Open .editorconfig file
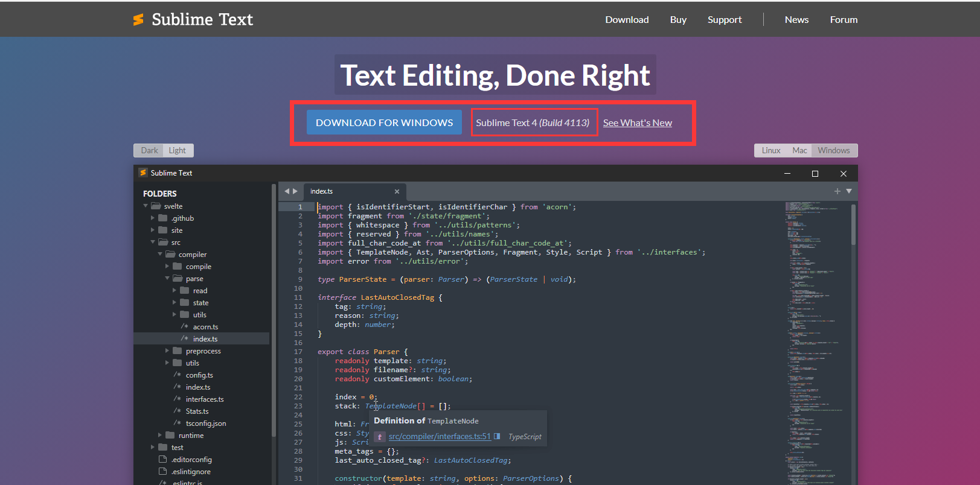Viewport: 980px width, 485px height. [x=191, y=460]
